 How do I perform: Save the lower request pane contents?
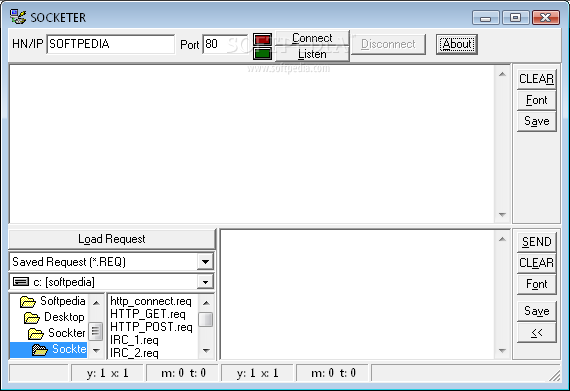click(x=537, y=311)
